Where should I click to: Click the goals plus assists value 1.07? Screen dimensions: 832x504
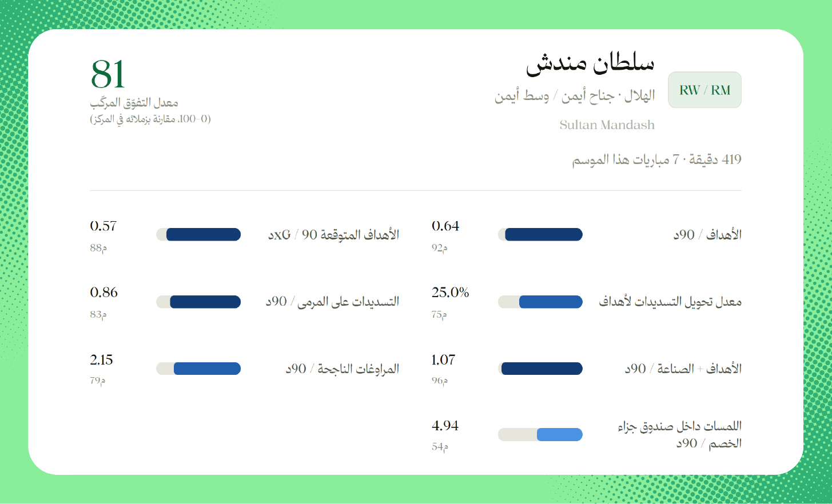click(444, 360)
